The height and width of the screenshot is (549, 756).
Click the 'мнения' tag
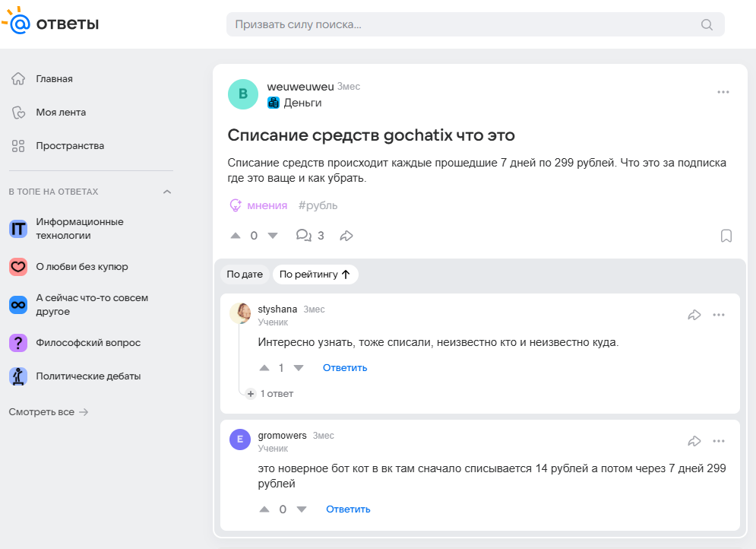[267, 205]
